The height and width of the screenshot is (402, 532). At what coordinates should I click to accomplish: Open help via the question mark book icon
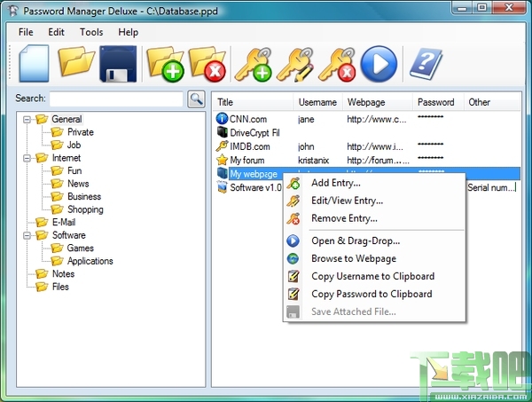click(426, 64)
